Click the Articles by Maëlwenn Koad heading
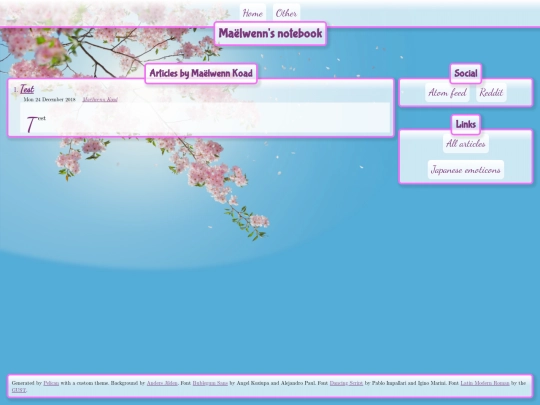The width and height of the screenshot is (540, 405). [x=201, y=73]
